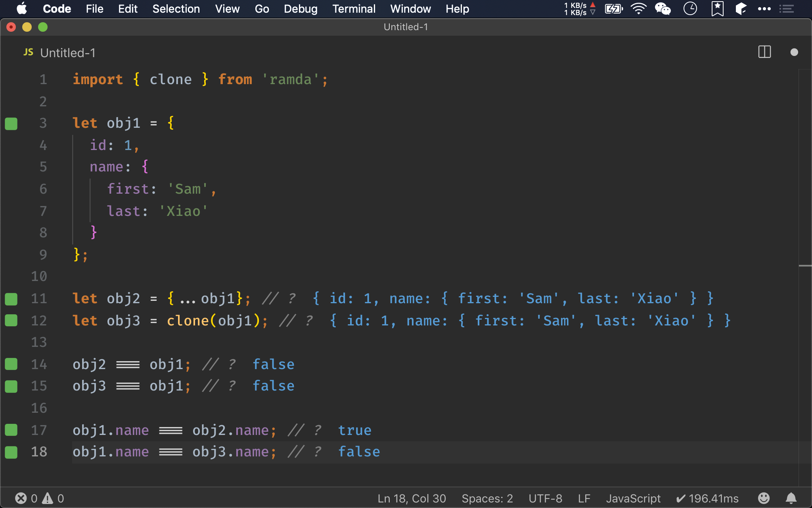The height and width of the screenshot is (508, 812).
Task: Click the editor overview ruler scrollbar marker
Action: [805, 266]
